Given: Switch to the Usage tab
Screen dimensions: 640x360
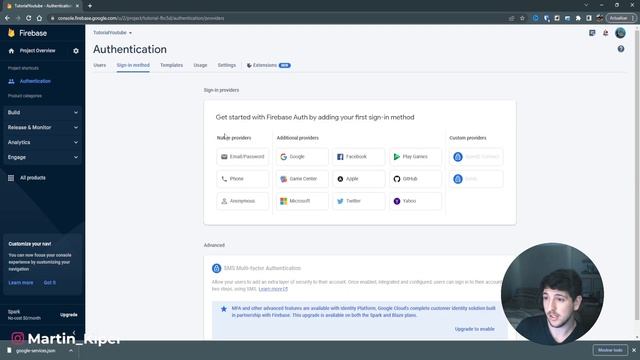Looking at the screenshot, I should (200, 65).
